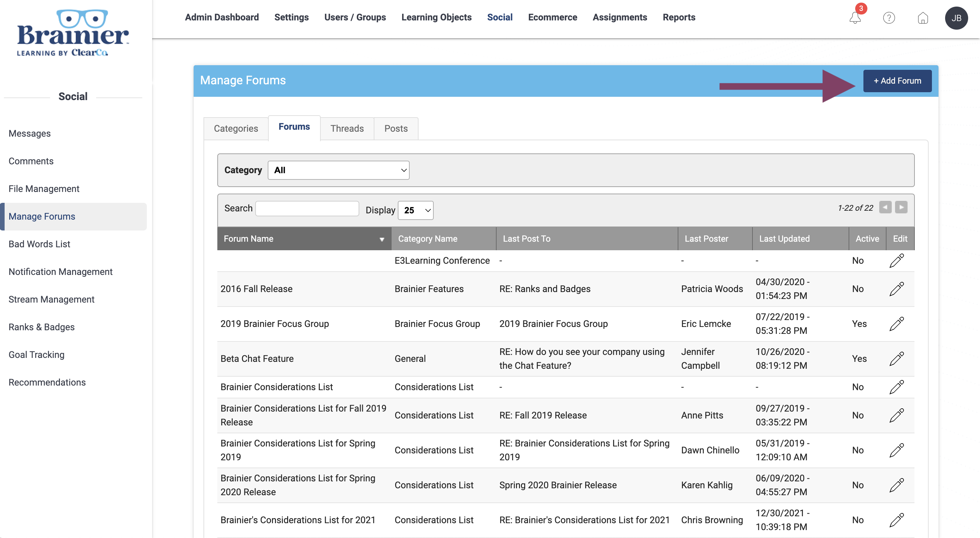Open the Settings menu
Image resolution: width=980 pixels, height=538 pixels.
pyautogui.click(x=291, y=17)
